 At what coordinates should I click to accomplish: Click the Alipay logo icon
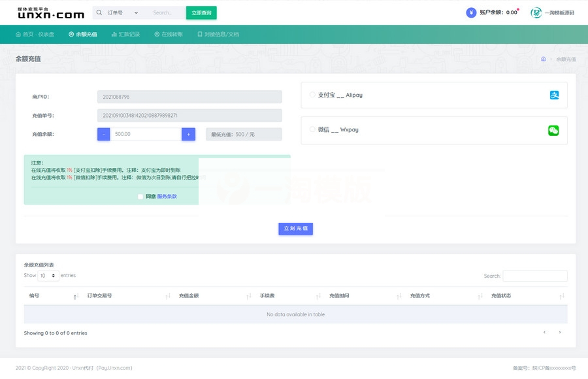[554, 95]
